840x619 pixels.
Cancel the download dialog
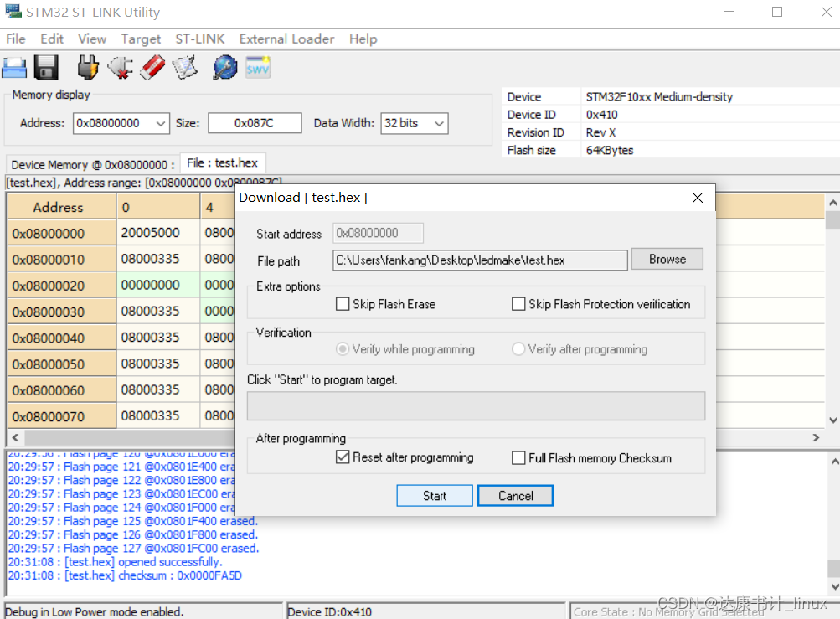coord(515,496)
